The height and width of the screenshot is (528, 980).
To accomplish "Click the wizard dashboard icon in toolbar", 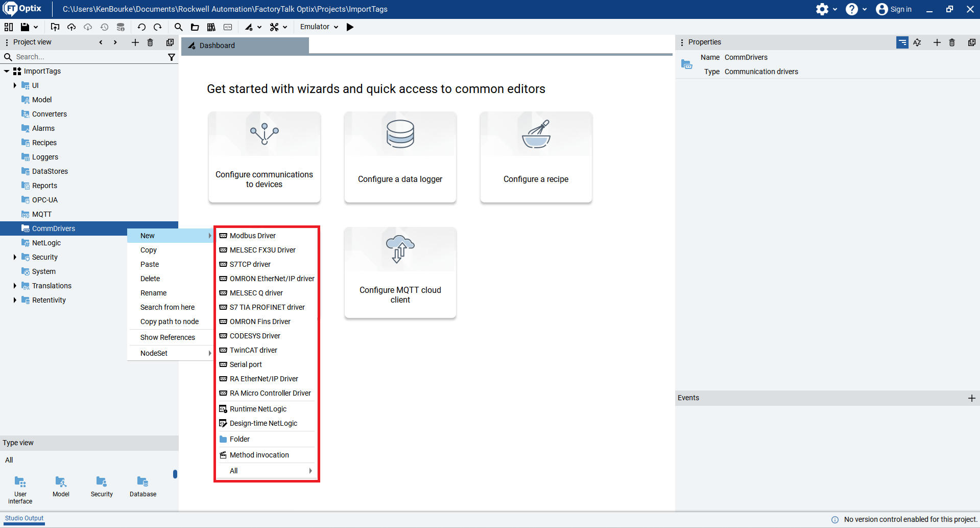I will 249,27.
